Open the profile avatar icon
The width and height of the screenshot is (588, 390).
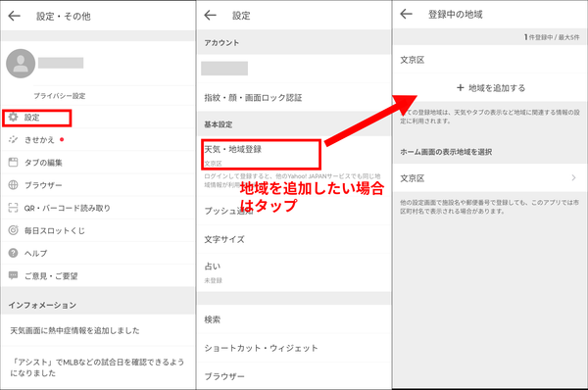click(21, 64)
